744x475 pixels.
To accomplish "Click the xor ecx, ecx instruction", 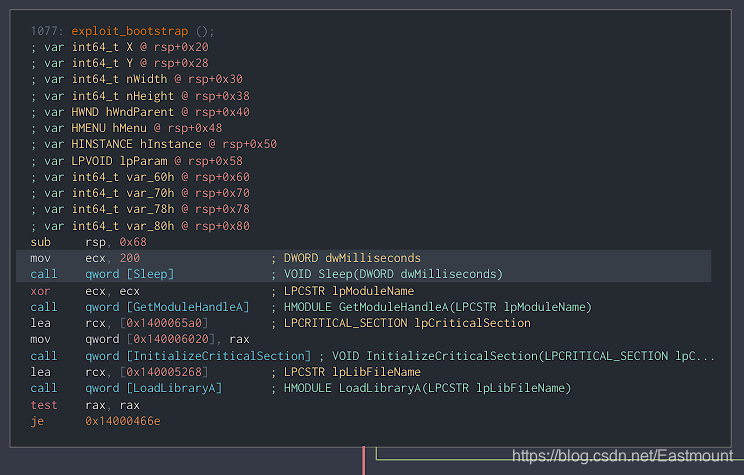I will click(85, 291).
